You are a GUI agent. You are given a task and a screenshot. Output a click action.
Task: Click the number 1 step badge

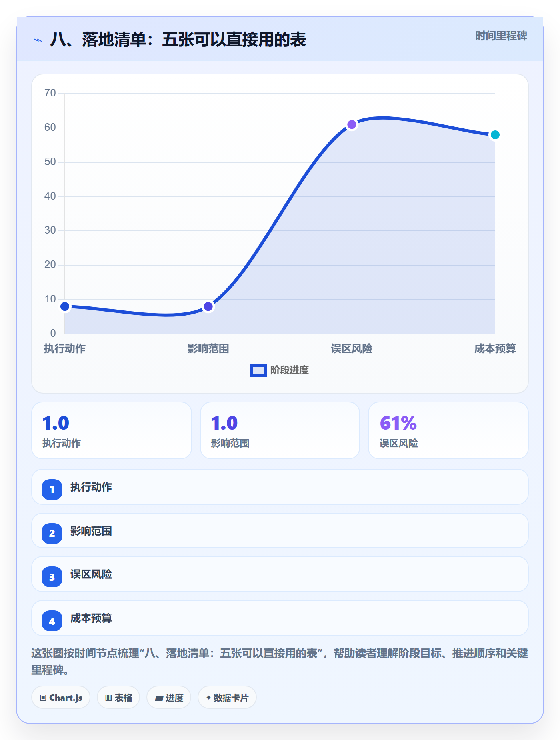point(52,489)
